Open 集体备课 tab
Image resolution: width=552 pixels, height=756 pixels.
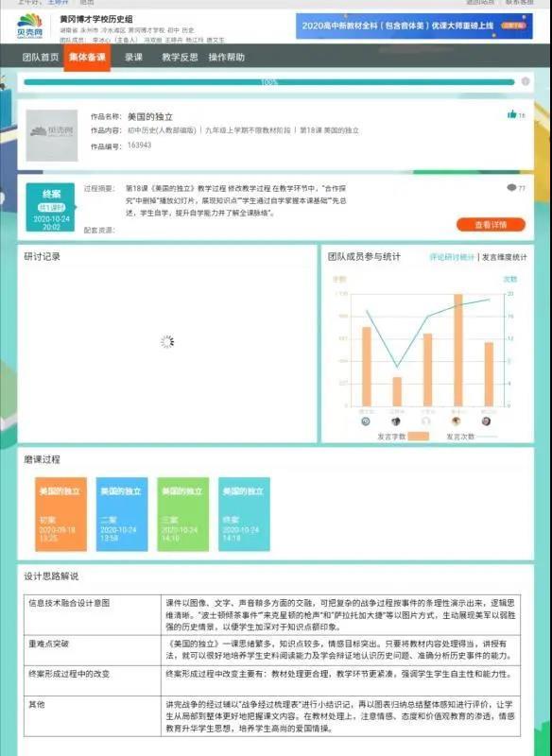point(87,58)
